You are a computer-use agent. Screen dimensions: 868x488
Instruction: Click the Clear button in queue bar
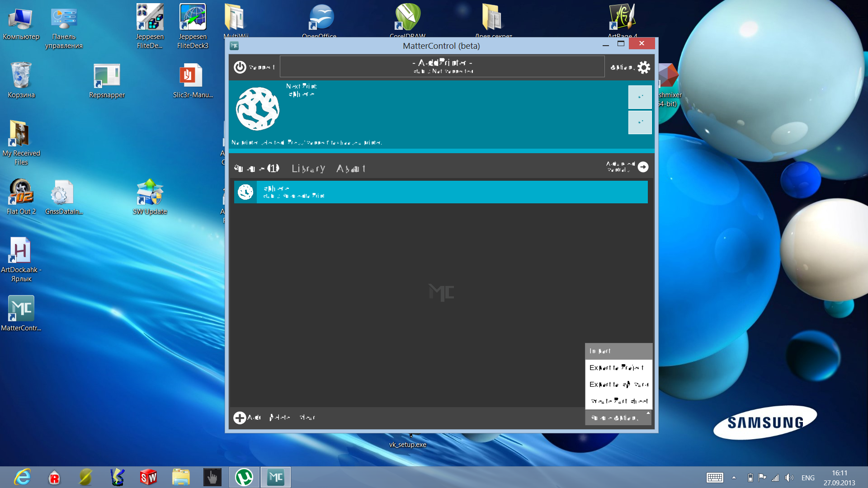tap(307, 418)
